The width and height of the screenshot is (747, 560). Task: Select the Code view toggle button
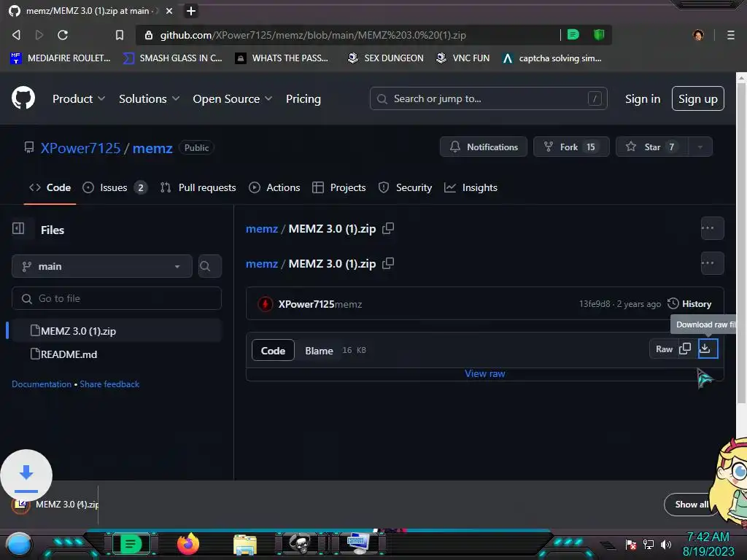click(x=273, y=351)
